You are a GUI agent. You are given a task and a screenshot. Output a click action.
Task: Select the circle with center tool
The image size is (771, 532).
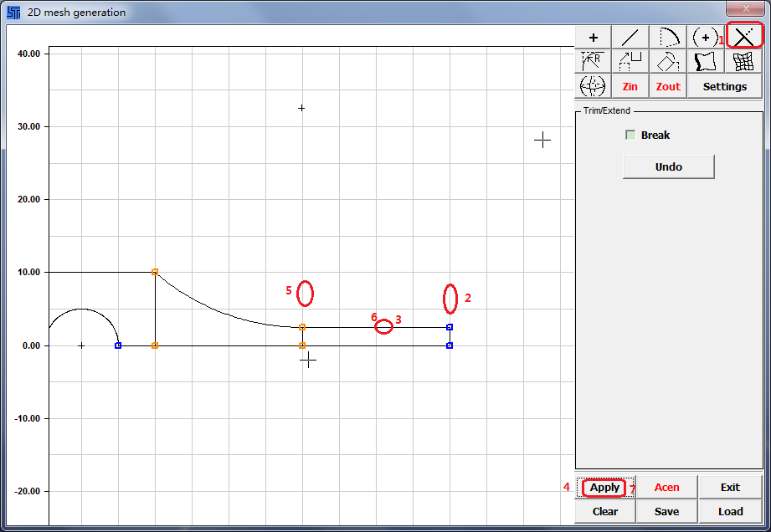tap(706, 38)
